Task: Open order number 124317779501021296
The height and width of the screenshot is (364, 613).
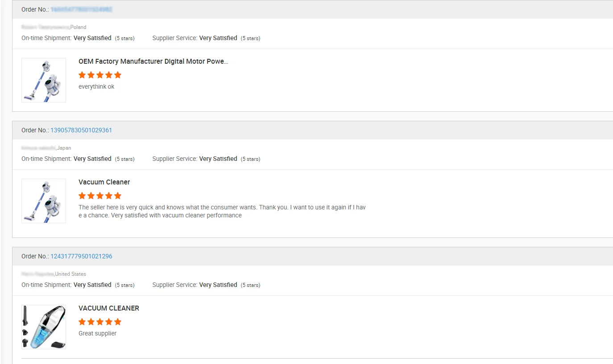Action: point(81,256)
